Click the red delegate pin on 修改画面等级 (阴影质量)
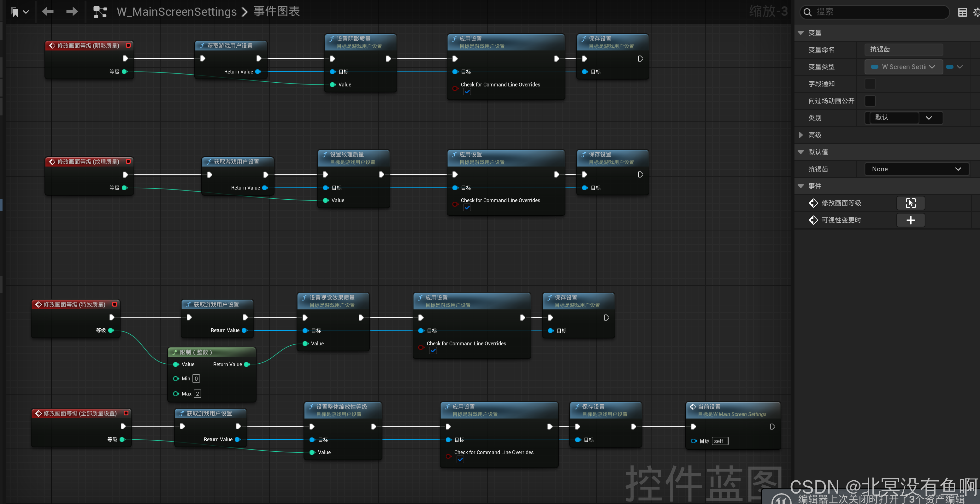The width and height of the screenshot is (980, 504). coord(129,45)
